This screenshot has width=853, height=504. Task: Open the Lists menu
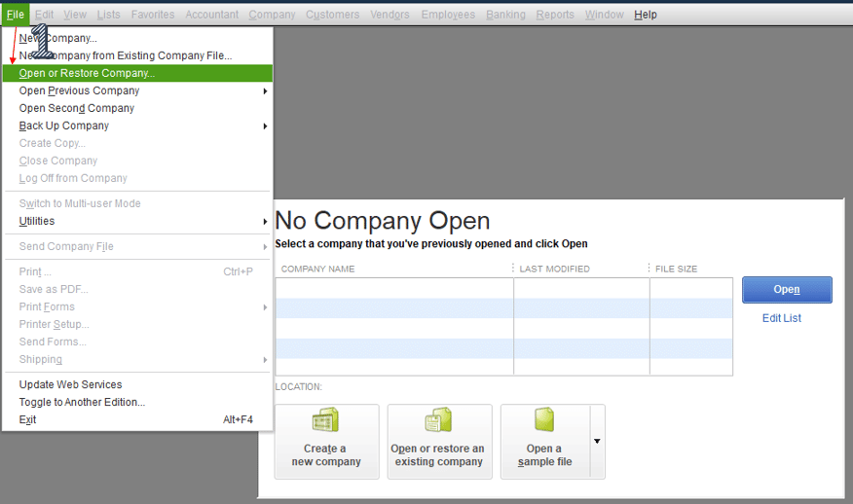click(x=108, y=15)
